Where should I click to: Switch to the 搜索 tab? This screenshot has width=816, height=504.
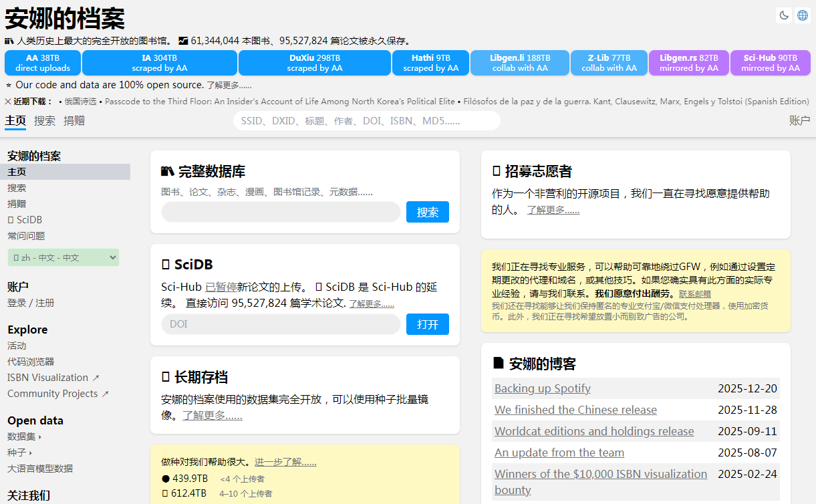coord(44,121)
